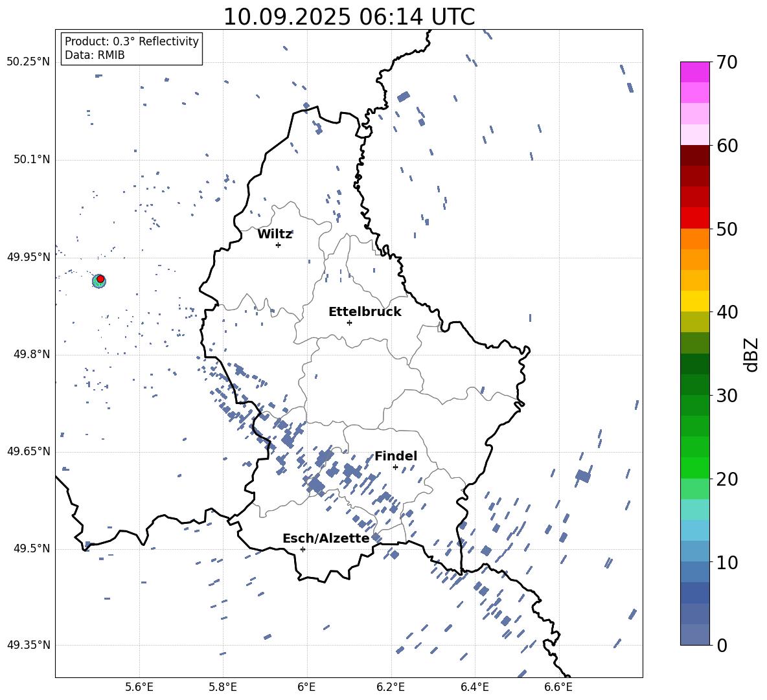Click the cross marker beside Findel
The image size is (767, 700).
point(395,468)
